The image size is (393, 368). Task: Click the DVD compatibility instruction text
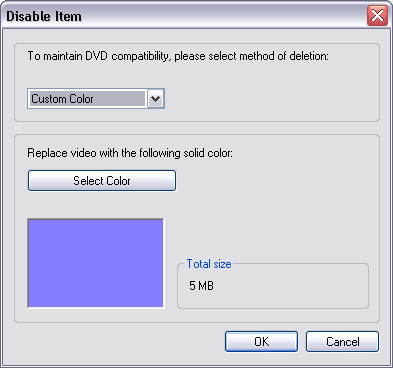click(x=178, y=56)
